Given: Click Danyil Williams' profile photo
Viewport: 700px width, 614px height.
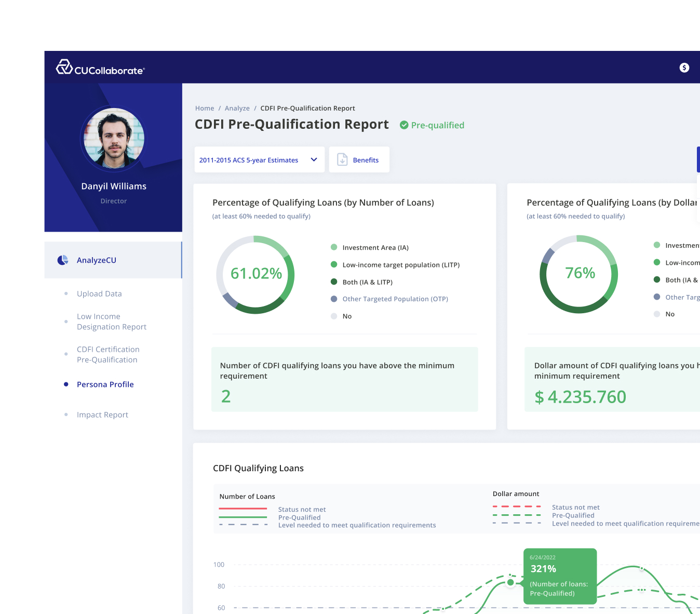Looking at the screenshot, I should click(x=113, y=139).
